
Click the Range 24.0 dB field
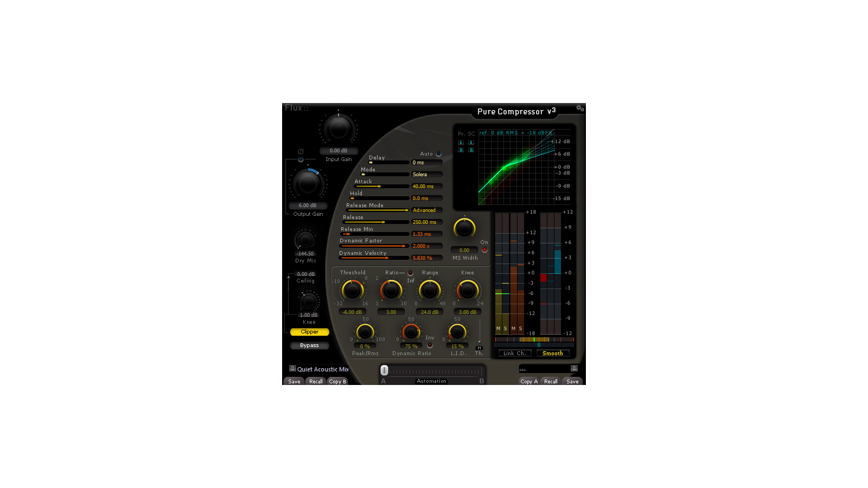click(430, 312)
